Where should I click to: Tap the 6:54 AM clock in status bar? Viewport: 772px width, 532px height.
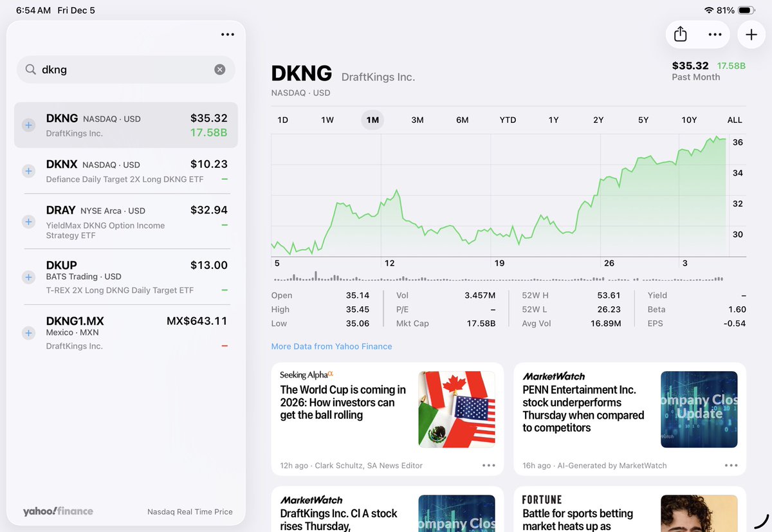click(33, 10)
